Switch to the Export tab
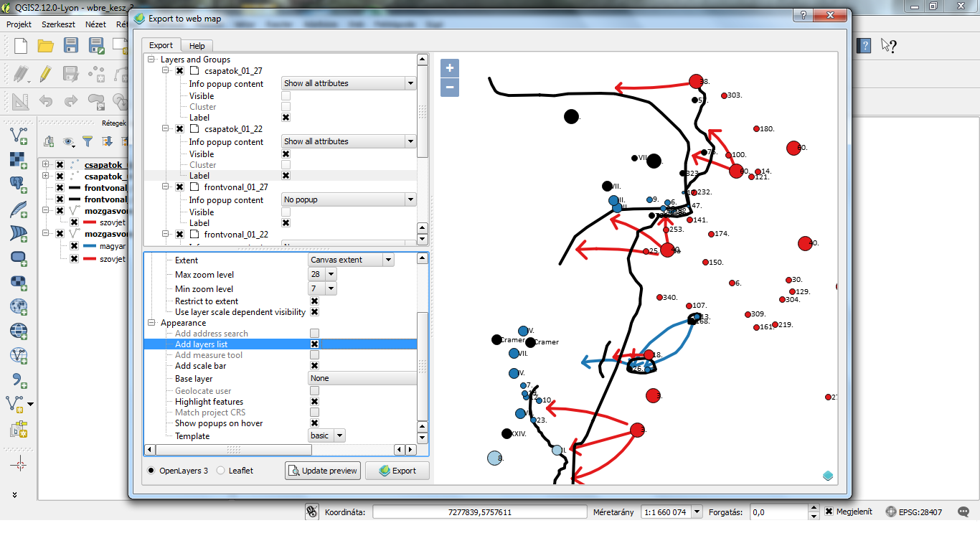This screenshot has height=551, width=980. [161, 45]
